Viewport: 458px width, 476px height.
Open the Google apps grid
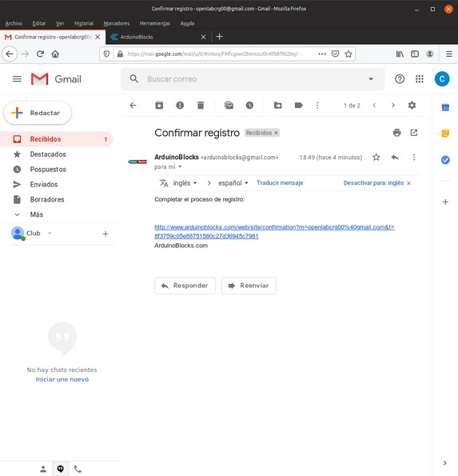pyautogui.click(x=420, y=79)
